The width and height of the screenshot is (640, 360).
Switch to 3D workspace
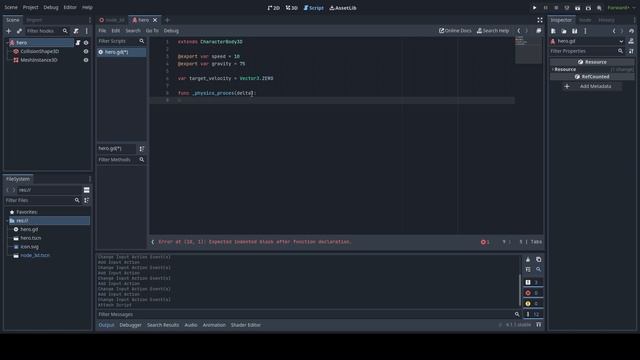(291, 8)
